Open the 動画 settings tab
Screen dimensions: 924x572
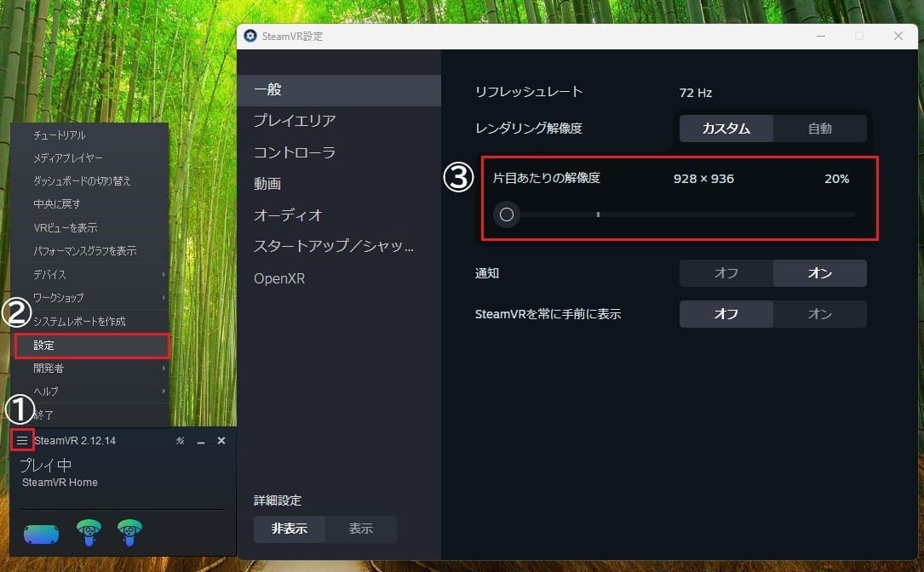click(339, 184)
